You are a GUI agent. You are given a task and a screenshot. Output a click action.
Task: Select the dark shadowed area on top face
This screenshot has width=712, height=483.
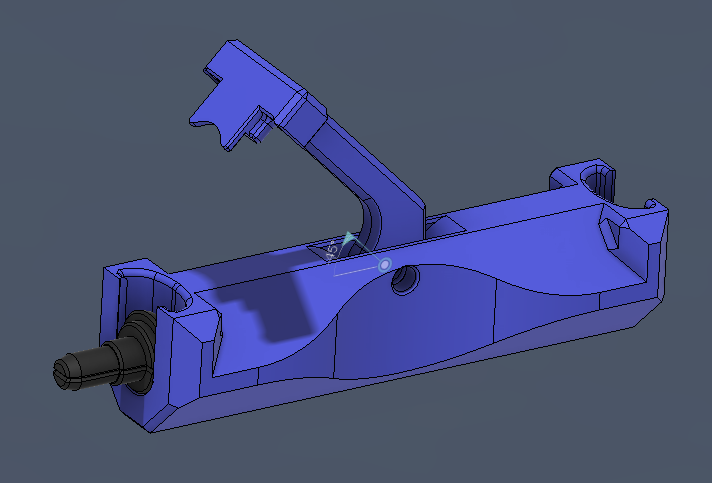click(x=265, y=305)
